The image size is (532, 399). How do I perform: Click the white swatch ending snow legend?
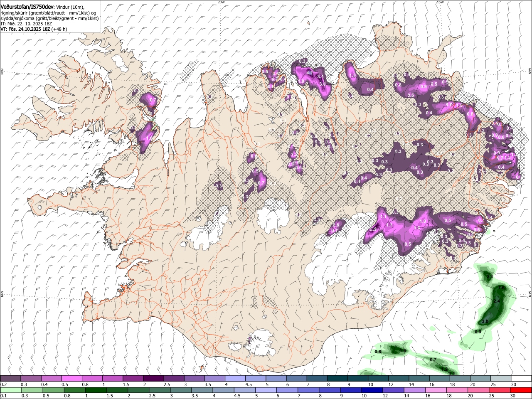click(521, 379)
